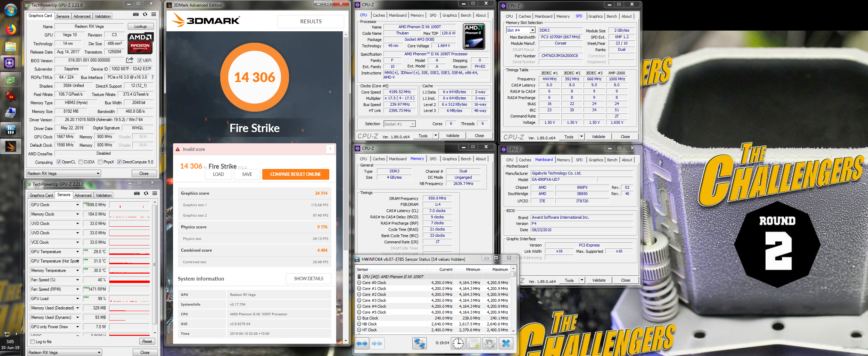This screenshot has width=868, height=356.
Task: Click HWiNFO expand columns blue arrows button
Action: 362,343
